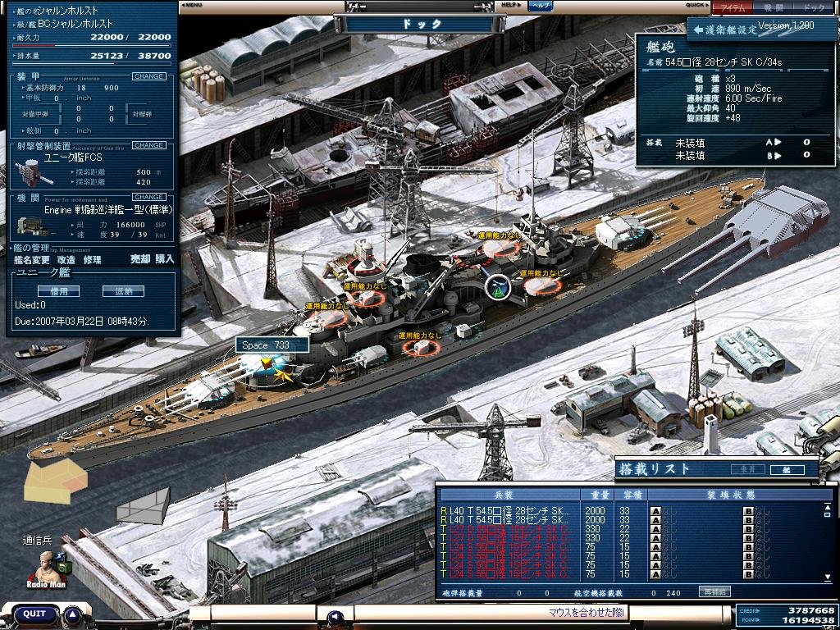
Task: Click 購入 to purchase a ship
Action: click(165, 259)
